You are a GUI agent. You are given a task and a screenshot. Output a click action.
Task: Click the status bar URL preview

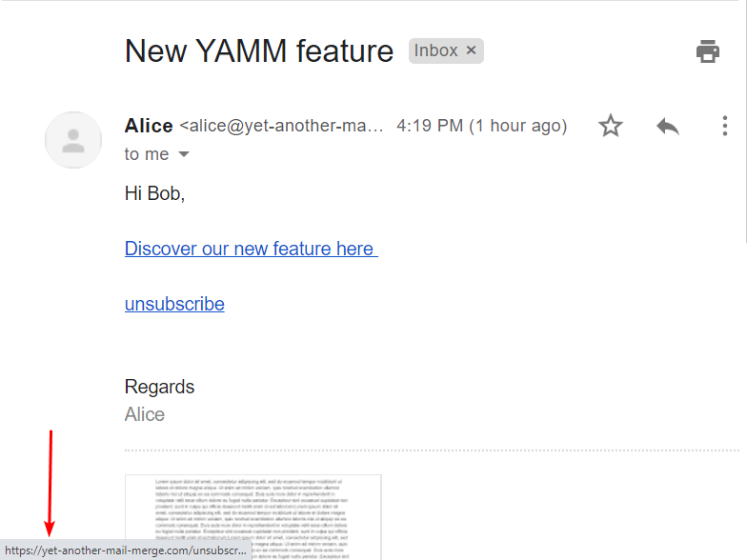(x=126, y=550)
